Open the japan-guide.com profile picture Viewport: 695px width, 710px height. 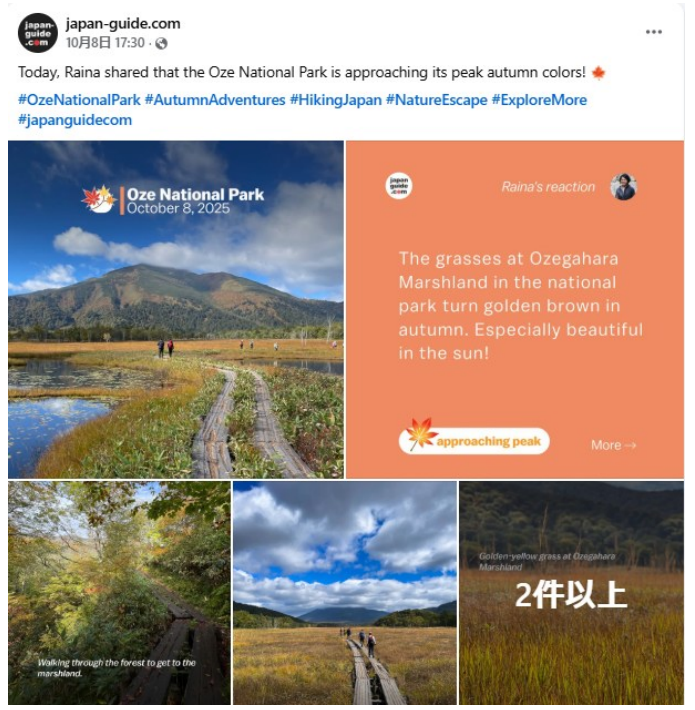point(38,33)
